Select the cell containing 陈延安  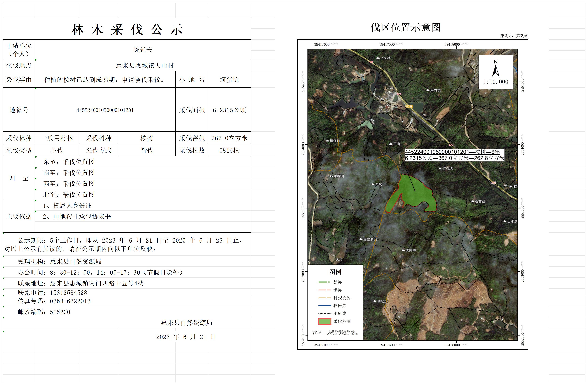pos(143,50)
